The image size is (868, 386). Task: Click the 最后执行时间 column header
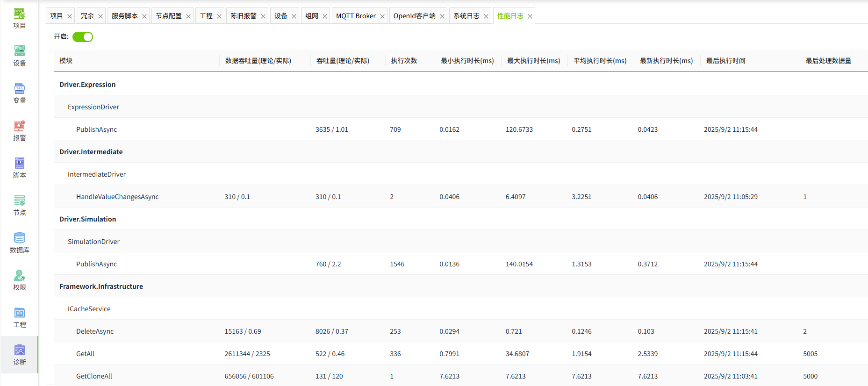(x=725, y=61)
